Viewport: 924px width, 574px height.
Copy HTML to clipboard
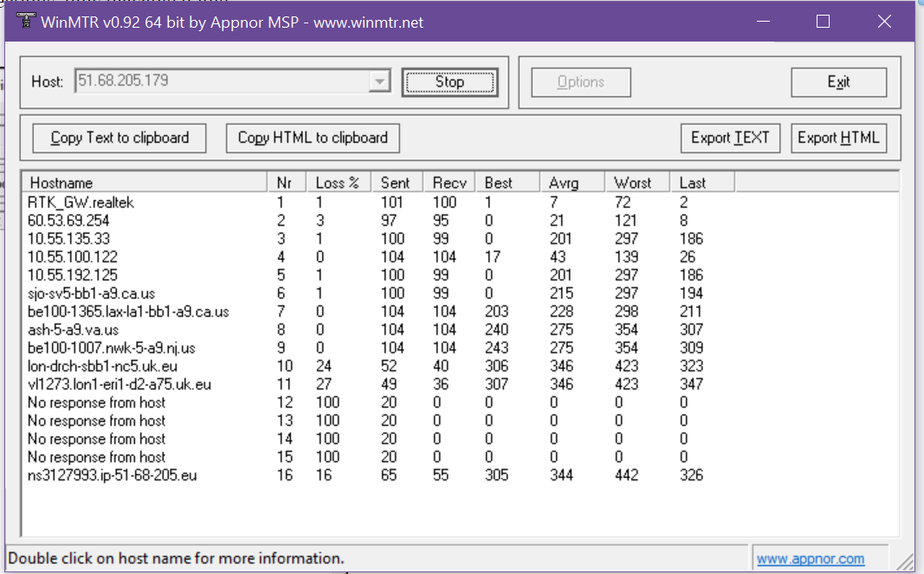point(313,138)
